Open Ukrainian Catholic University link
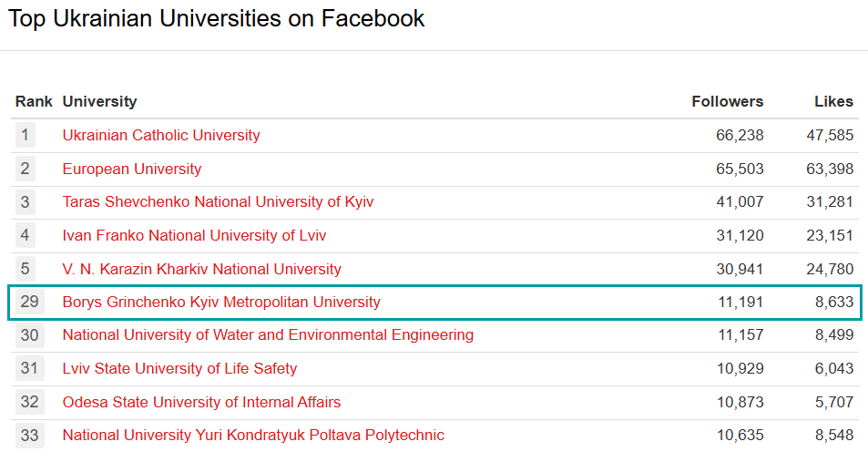868x452 pixels. tap(161, 136)
